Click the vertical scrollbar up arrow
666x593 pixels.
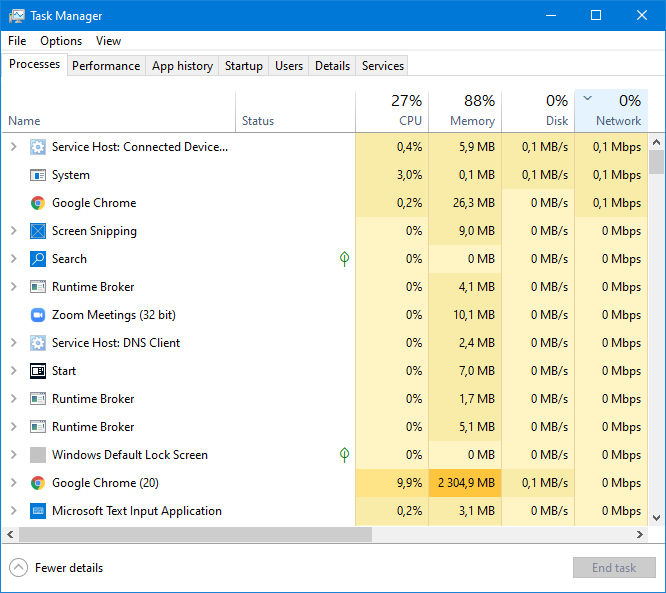coord(657,142)
